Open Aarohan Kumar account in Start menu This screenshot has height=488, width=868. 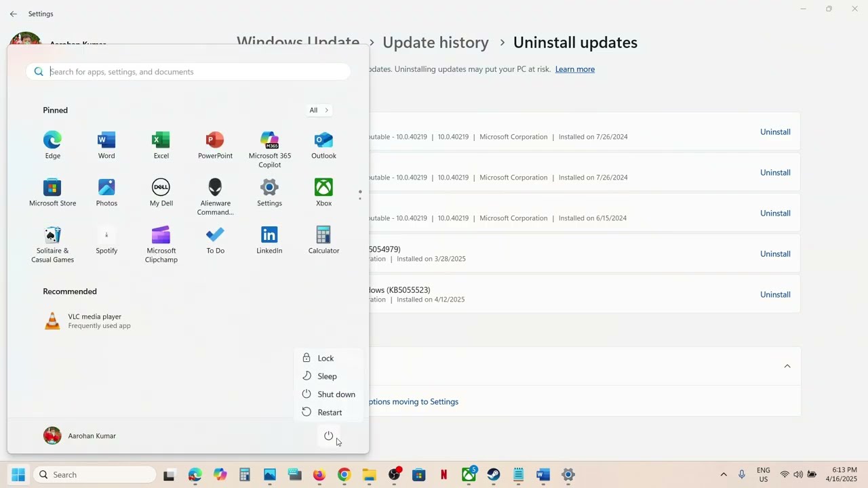pos(80,436)
